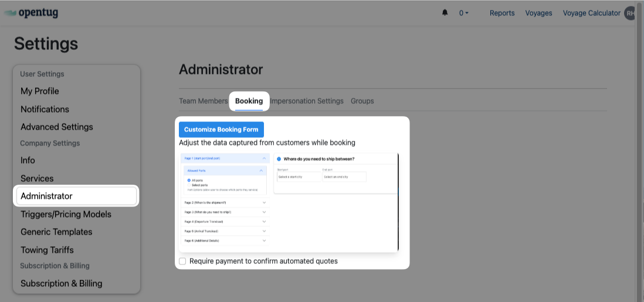Viewport: 644px width, 302px height.
Task: Open the user avatar menu
Action: (629, 13)
